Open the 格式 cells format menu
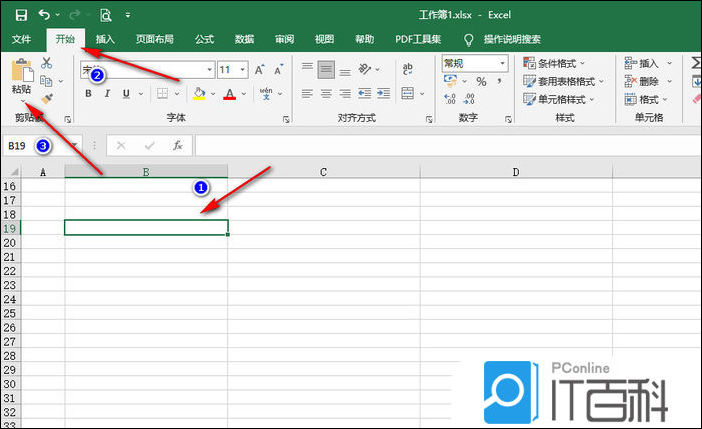The width and height of the screenshot is (702, 429). [x=646, y=99]
